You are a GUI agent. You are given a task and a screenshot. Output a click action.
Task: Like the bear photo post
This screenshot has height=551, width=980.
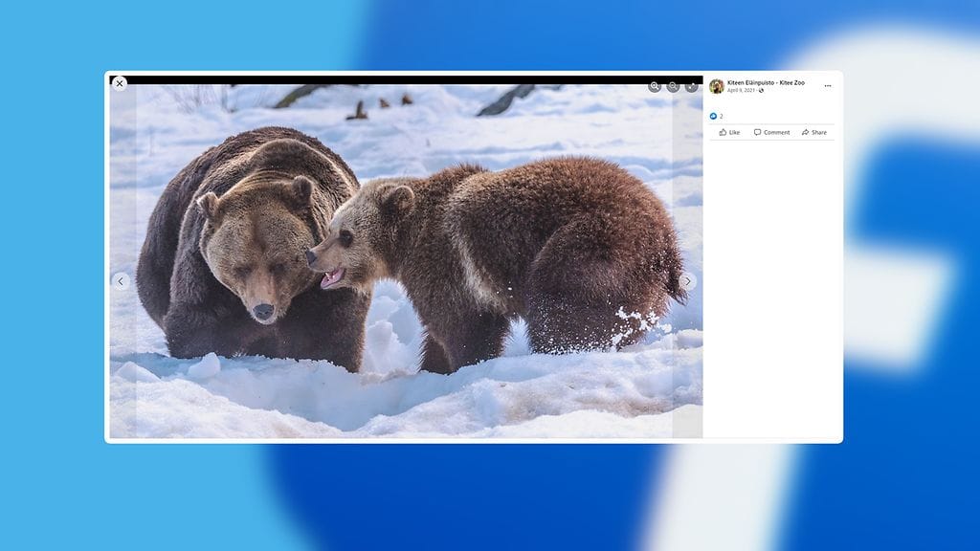(729, 132)
